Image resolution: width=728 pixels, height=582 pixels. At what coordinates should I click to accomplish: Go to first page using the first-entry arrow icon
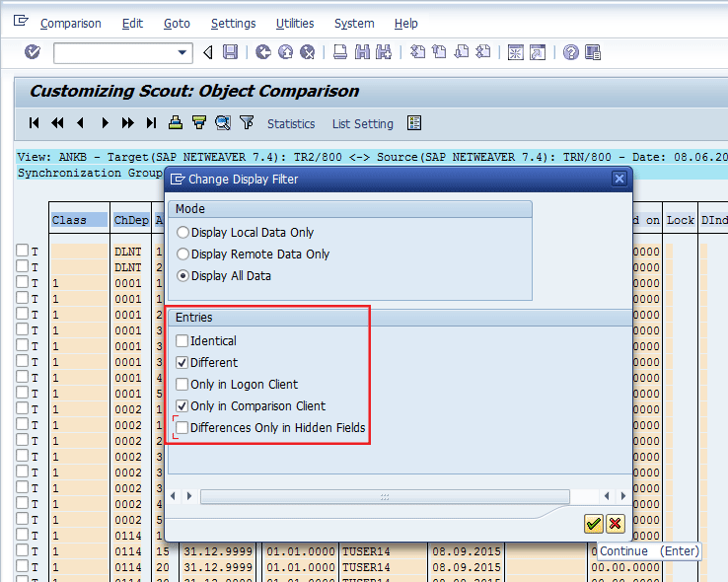[35, 123]
